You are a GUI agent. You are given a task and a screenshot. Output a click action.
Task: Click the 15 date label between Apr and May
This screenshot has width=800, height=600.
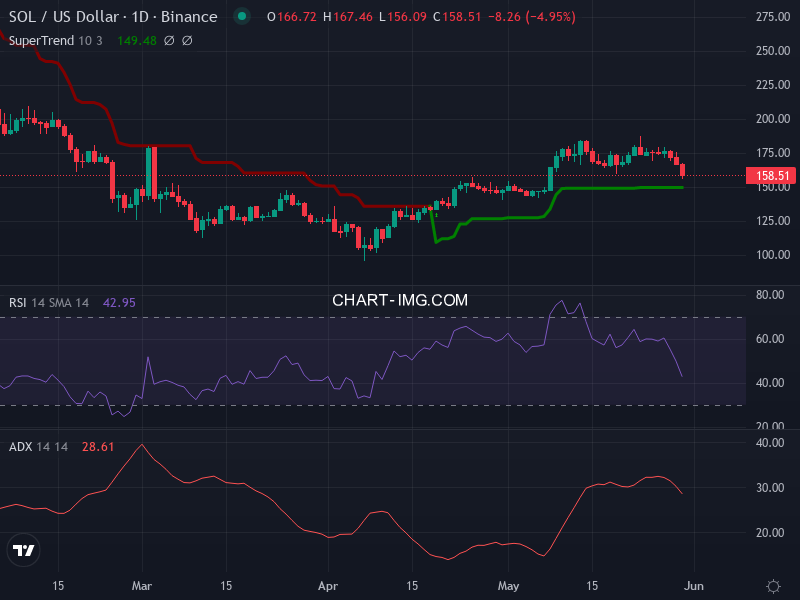click(412, 586)
